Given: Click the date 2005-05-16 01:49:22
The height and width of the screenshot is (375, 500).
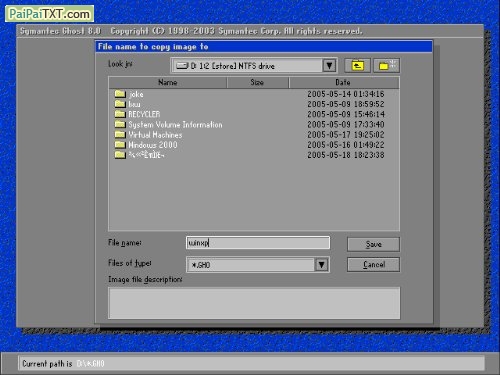Looking at the screenshot, I should pyautogui.click(x=346, y=145).
